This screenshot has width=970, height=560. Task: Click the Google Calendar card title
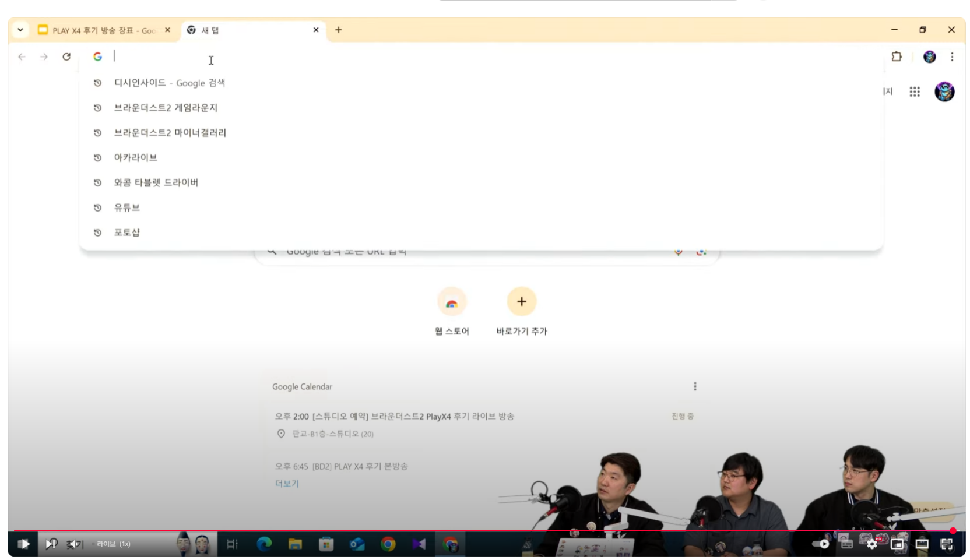click(x=302, y=386)
